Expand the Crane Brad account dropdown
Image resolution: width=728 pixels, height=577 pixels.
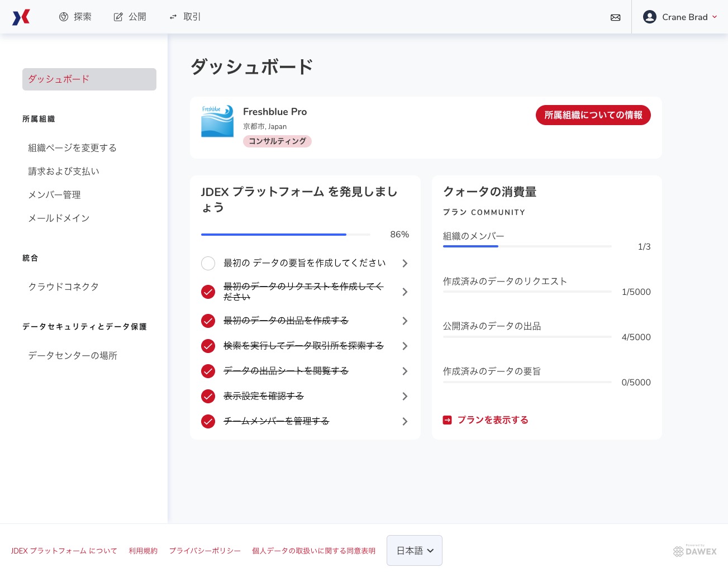point(680,17)
